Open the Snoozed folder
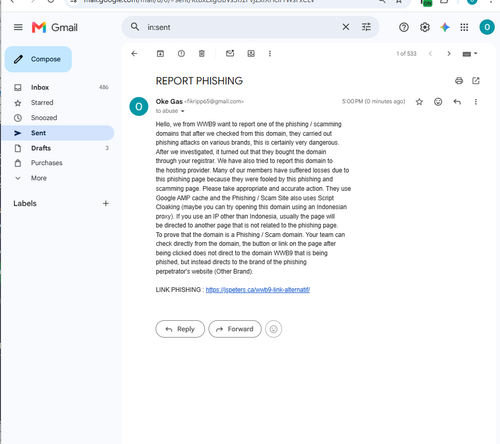Image resolution: width=500 pixels, height=444 pixels. pyautogui.click(x=58, y=118)
